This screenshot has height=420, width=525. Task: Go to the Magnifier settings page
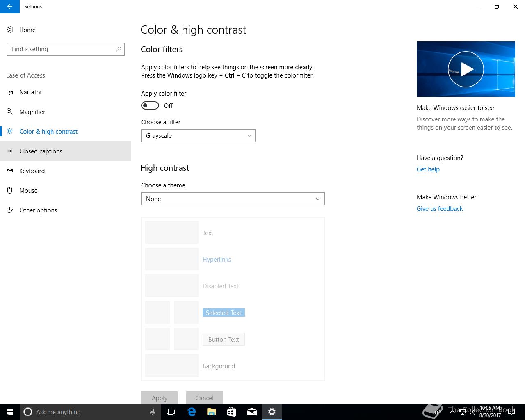32,112
